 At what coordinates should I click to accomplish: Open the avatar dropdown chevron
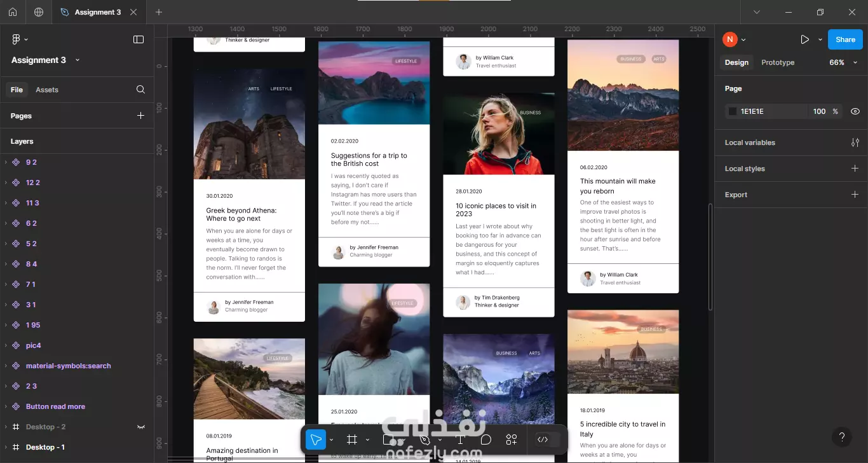coord(743,39)
